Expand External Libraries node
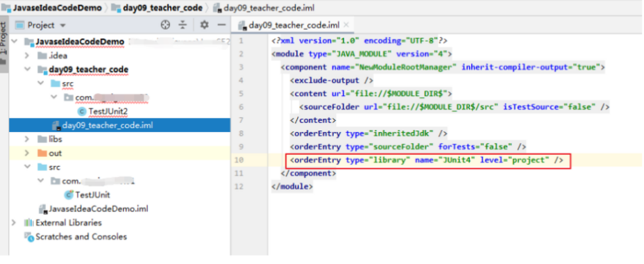Screen dimensions: 644x264 tap(14, 222)
